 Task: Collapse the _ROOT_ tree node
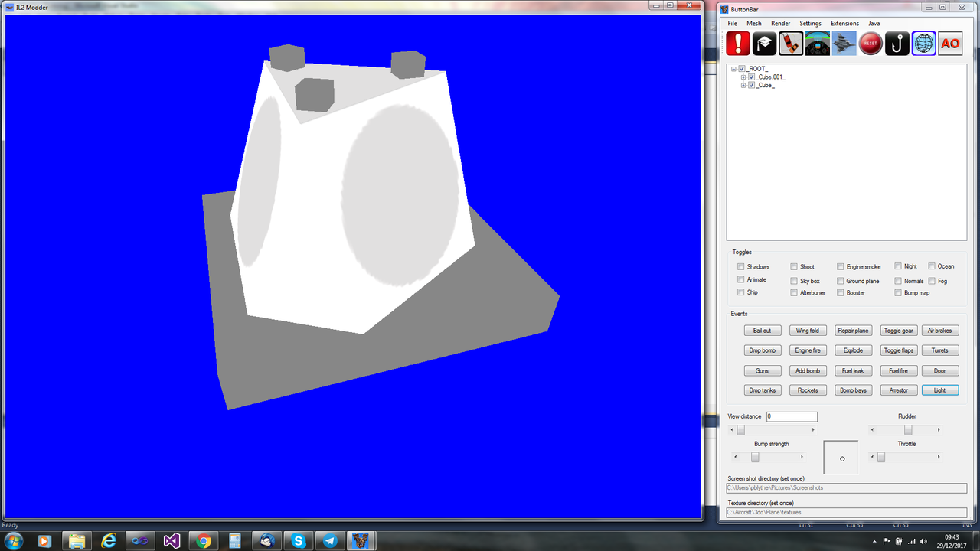[733, 68]
